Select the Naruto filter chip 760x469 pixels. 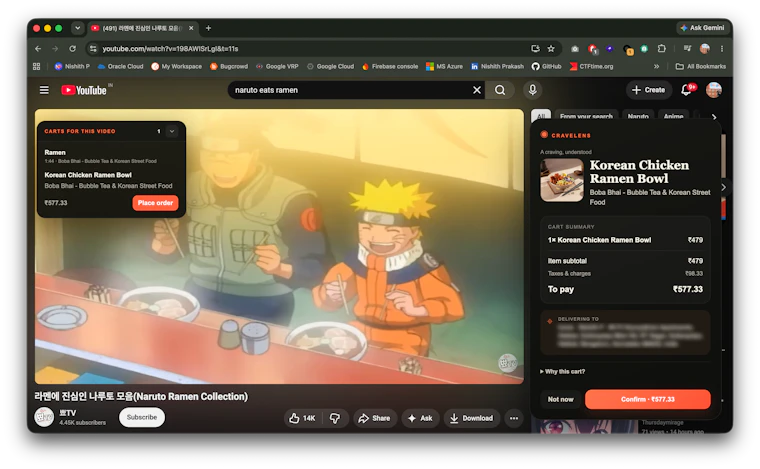[x=638, y=116]
